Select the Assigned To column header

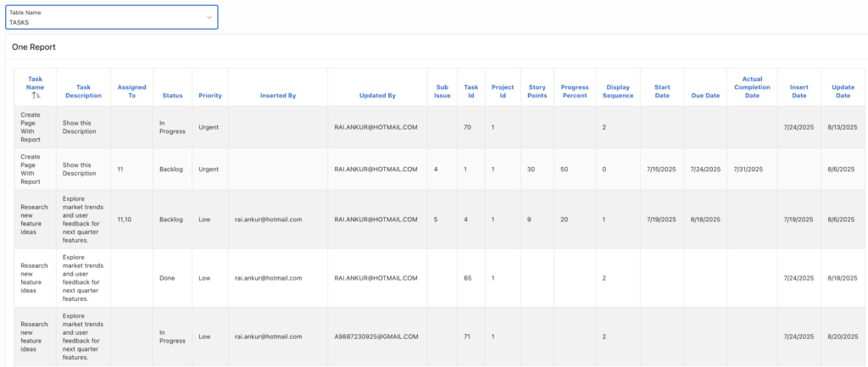tap(131, 92)
